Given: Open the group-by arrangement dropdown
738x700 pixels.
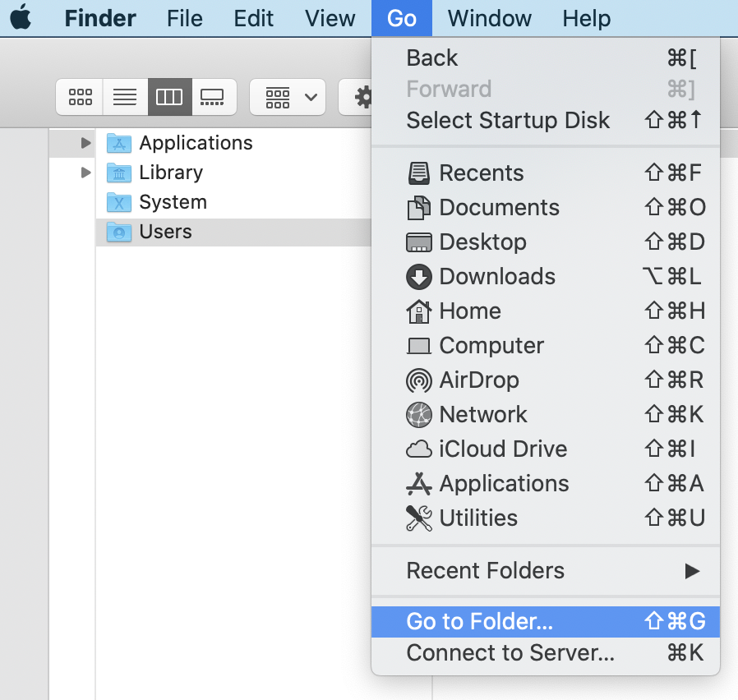Looking at the screenshot, I should coord(288,97).
